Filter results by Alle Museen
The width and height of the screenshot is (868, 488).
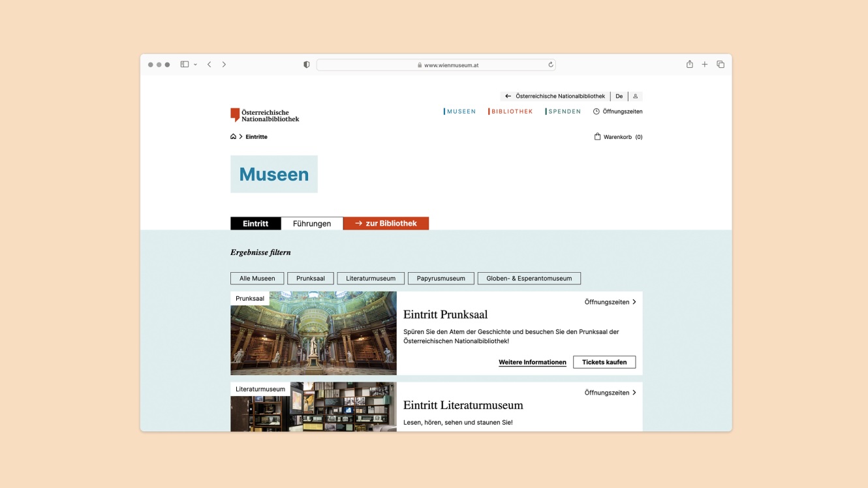coord(257,279)
